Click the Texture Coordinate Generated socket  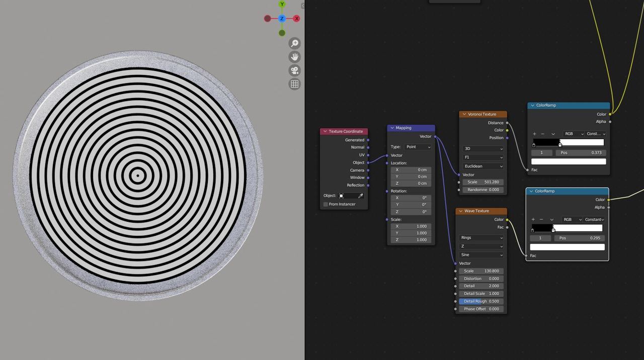(368, 140)
